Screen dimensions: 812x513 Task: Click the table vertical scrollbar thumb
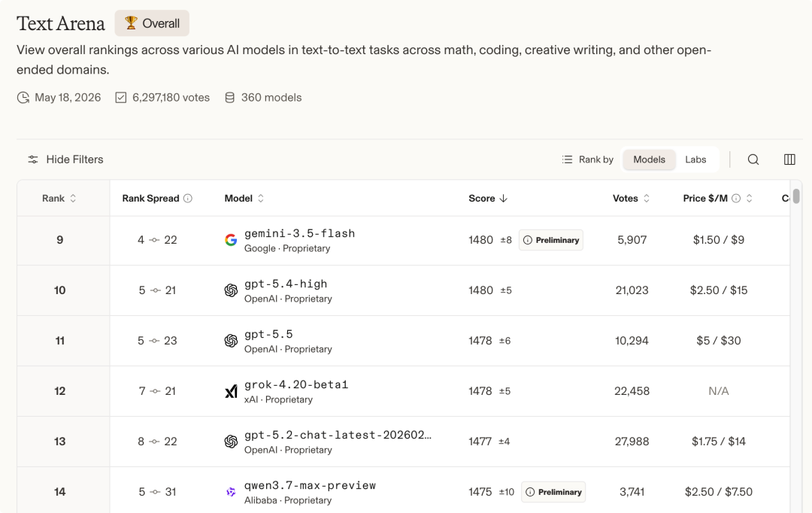[x=796, y=196]
